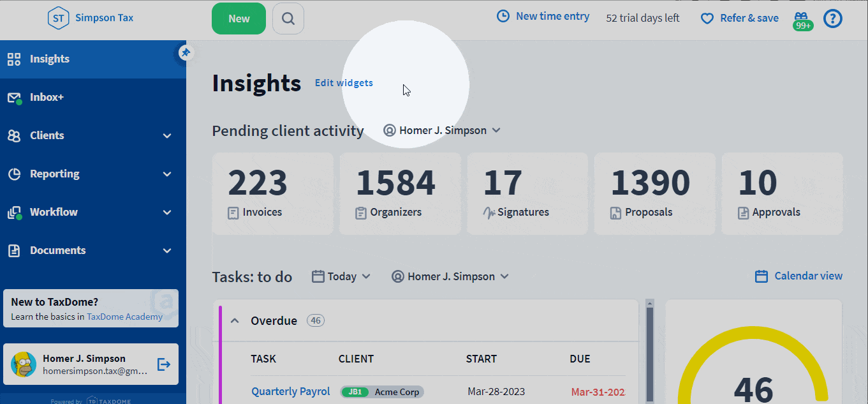Click the Insights grid icon in sidebar
Image resolution: width=868 pixels, height=404 pixels.
tap(14, 59)
